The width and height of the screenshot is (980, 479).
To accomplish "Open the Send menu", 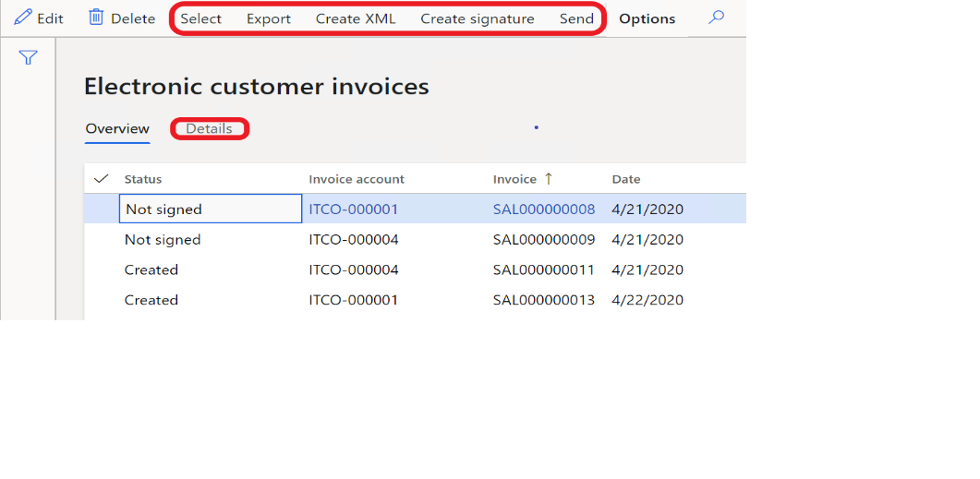I will 577,18.
